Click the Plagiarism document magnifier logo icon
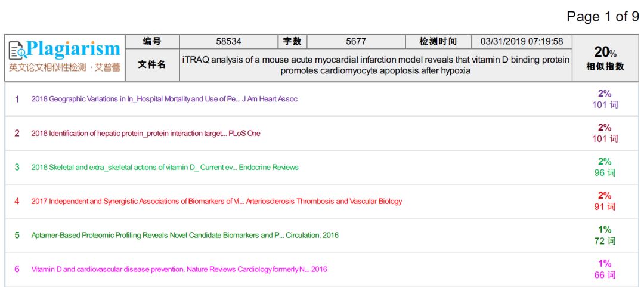This screenshot has height=287, width=644. (x=17, y=50)
